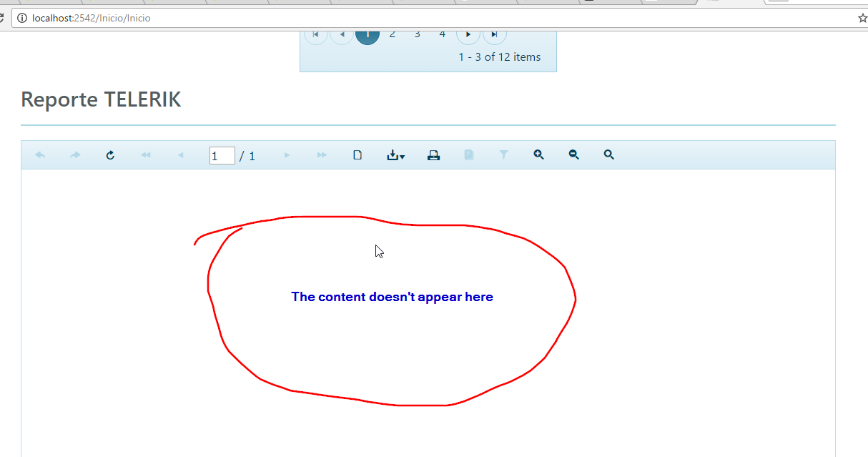Click the '/ 1' total pages label
This screenshot has height=457, width=868.
[247, 156]
